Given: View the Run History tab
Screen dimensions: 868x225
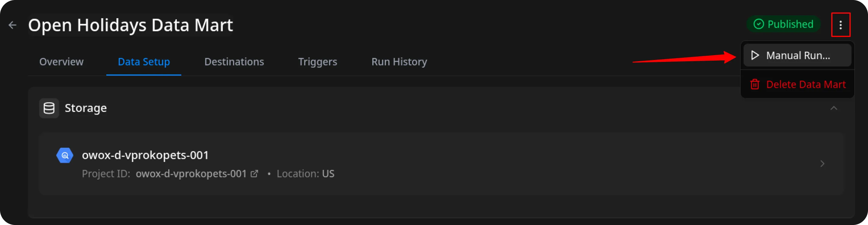Looking at the screenshot, I should [399, 62].
